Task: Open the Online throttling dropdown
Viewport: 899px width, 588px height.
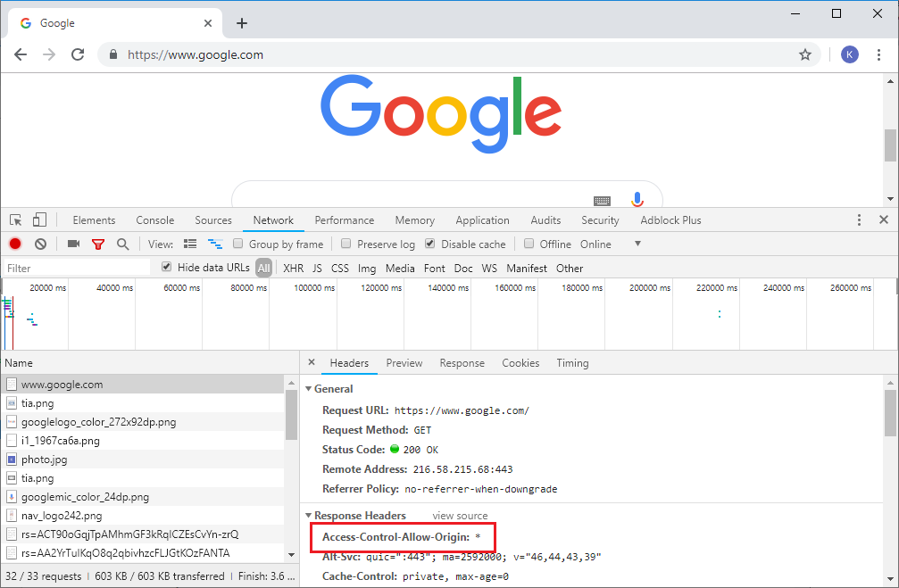Action: (611, 244)
